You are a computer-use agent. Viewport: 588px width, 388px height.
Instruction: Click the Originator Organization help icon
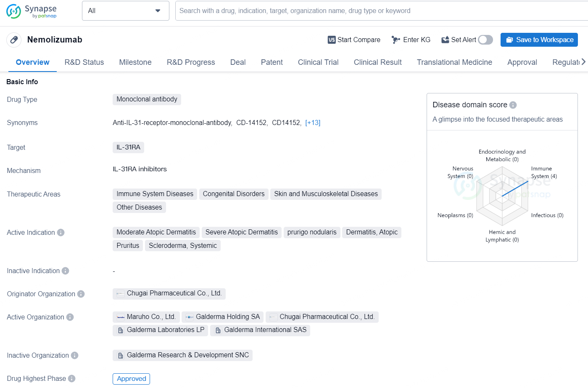tap(81, 294)
